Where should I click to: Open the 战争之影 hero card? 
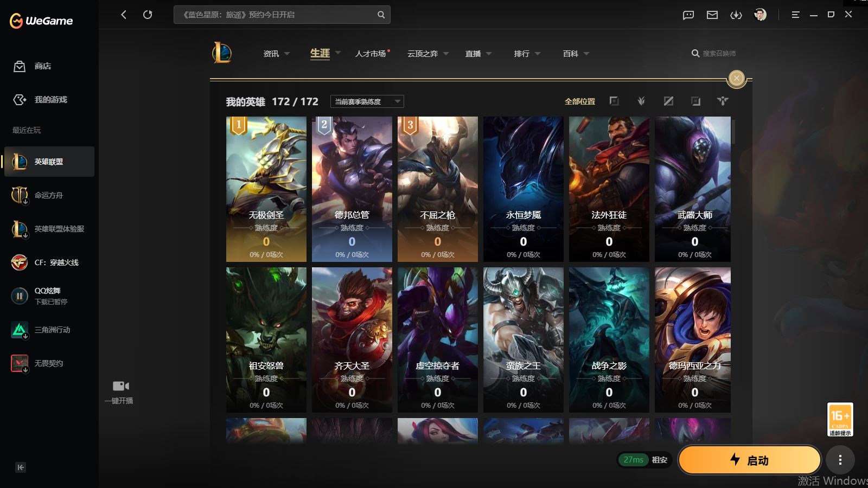609,340
